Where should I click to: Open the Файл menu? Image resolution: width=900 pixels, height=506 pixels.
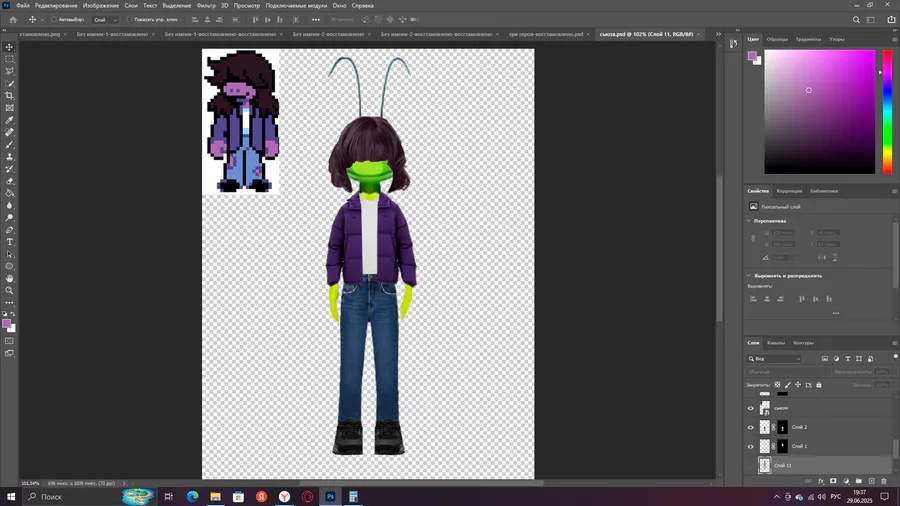[x=22, y=6]
